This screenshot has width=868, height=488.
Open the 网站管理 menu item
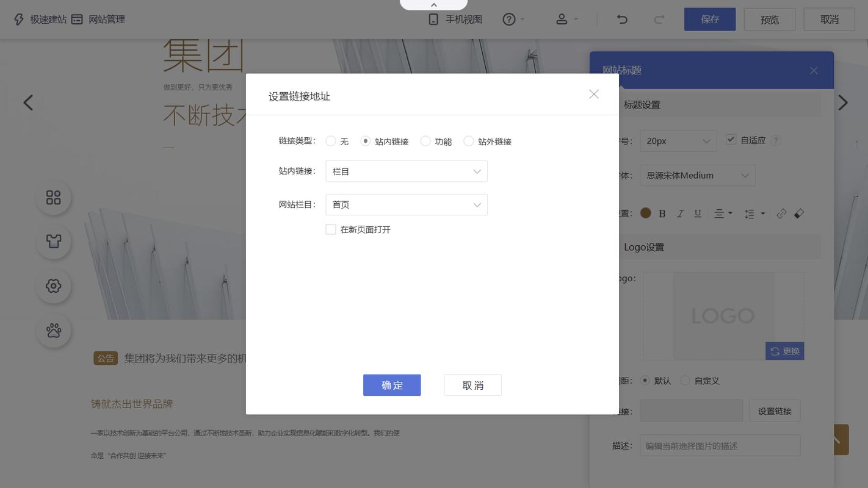click(x=108, y=19)
